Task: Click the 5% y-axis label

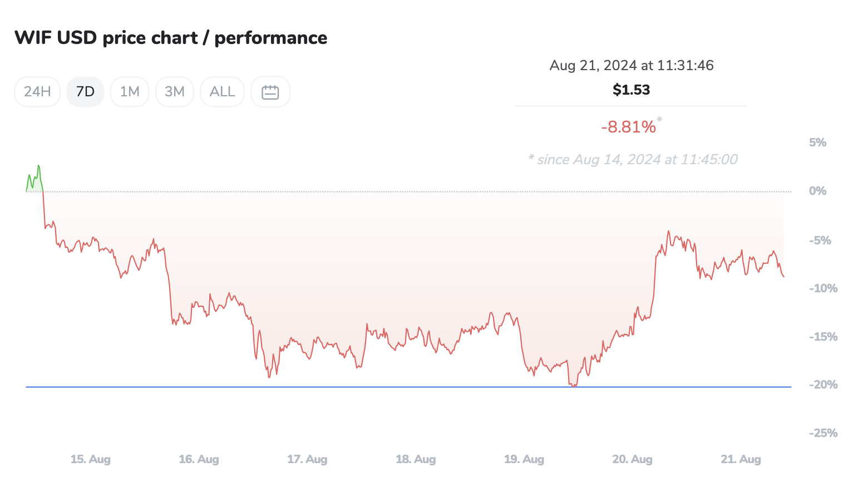Action: (817, 143)
